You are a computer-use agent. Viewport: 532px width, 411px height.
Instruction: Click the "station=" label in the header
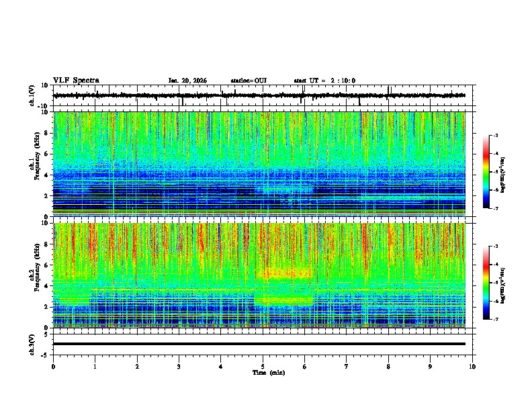click(242, 81)
